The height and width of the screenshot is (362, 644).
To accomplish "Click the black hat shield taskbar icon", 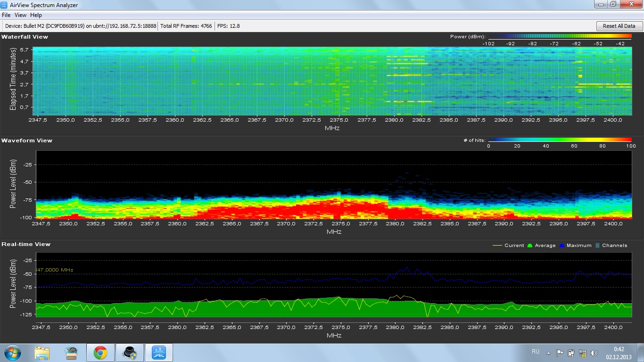I will point(129,353).
